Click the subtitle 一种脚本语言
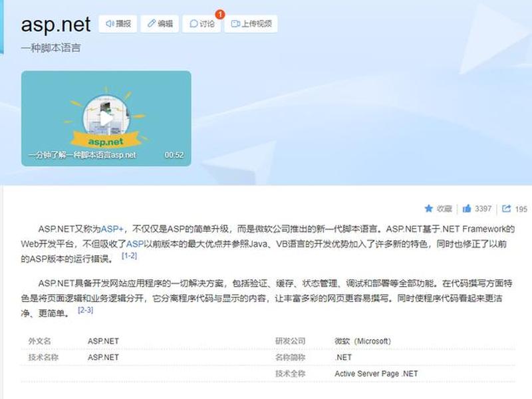This screenshot has height=399, width=532. [x=51, y=48]
